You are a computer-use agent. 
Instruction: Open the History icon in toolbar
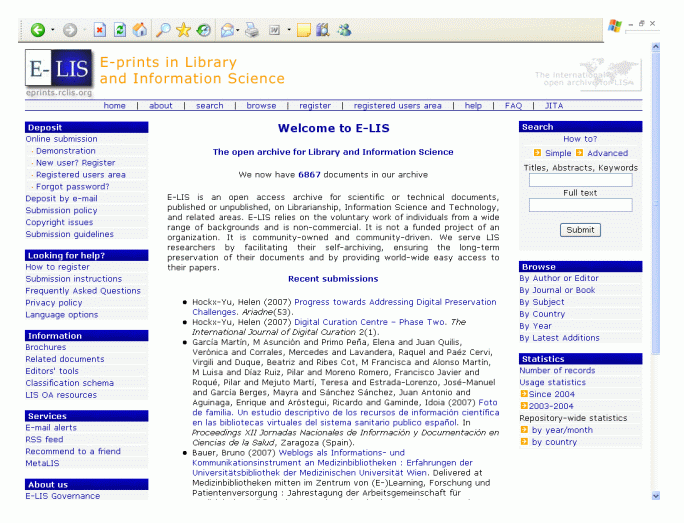(204, 30)
